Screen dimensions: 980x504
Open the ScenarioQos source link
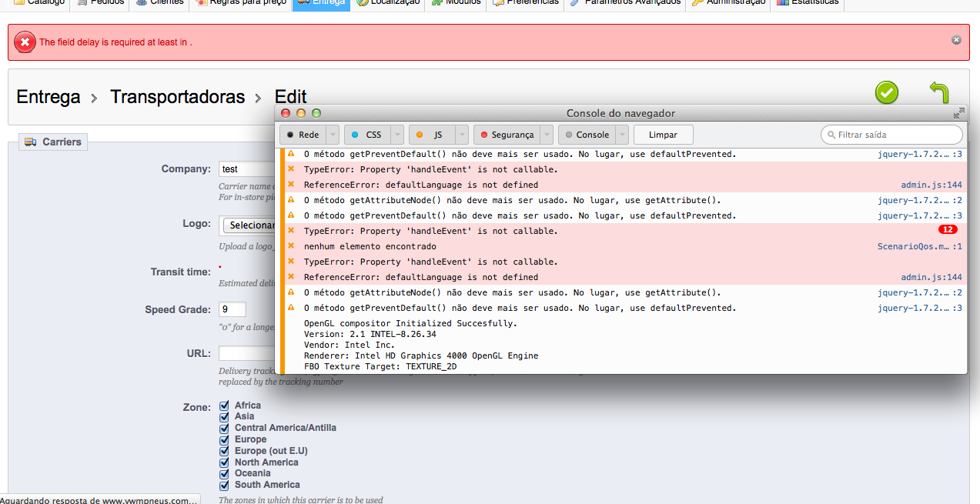[920, 246]
